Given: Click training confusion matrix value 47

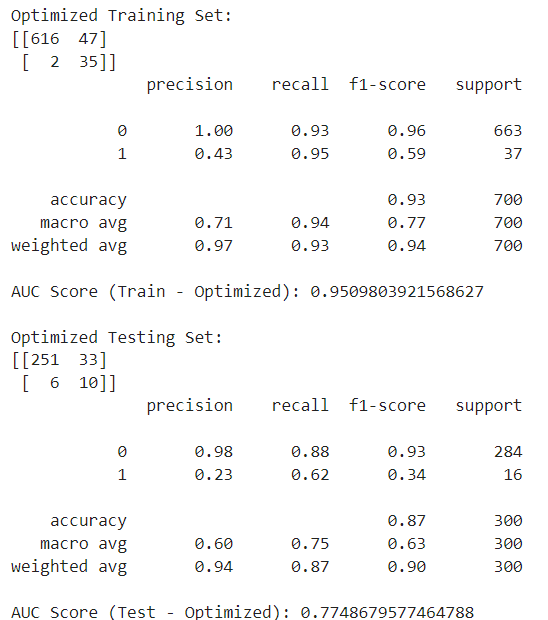Looking at the screenshot, I should [88, 39].
